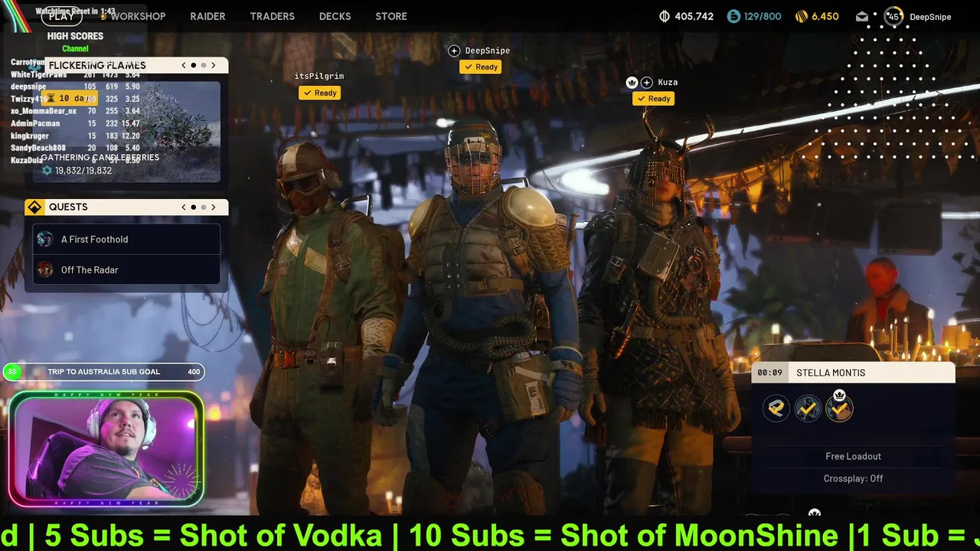The width and height of the screenshot is (980, 551).
Task: Click the coin currency icon beside 405,742
Action: tap(664, 16)
